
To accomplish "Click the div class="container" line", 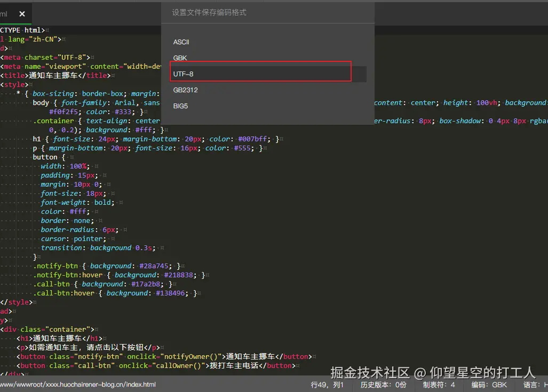I will pos(47,330).
